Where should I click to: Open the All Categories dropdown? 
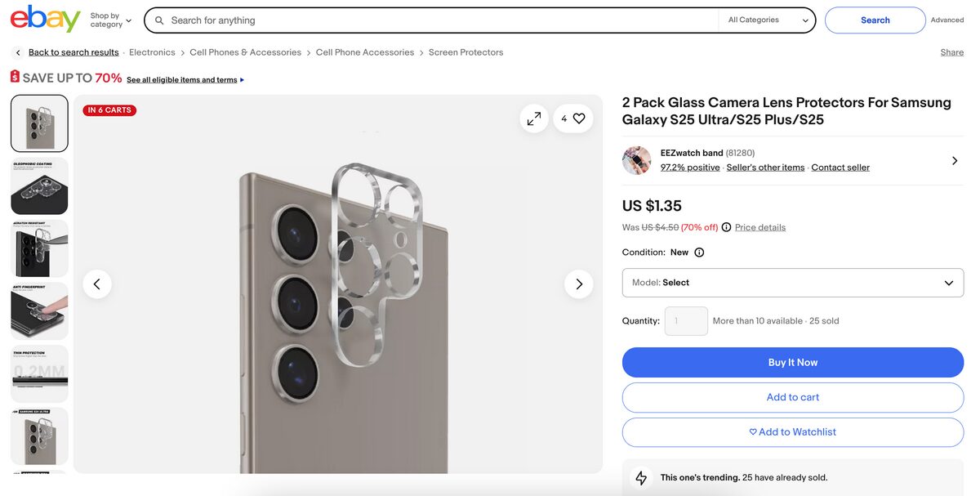pyautogui.click(x=766, y=20)
